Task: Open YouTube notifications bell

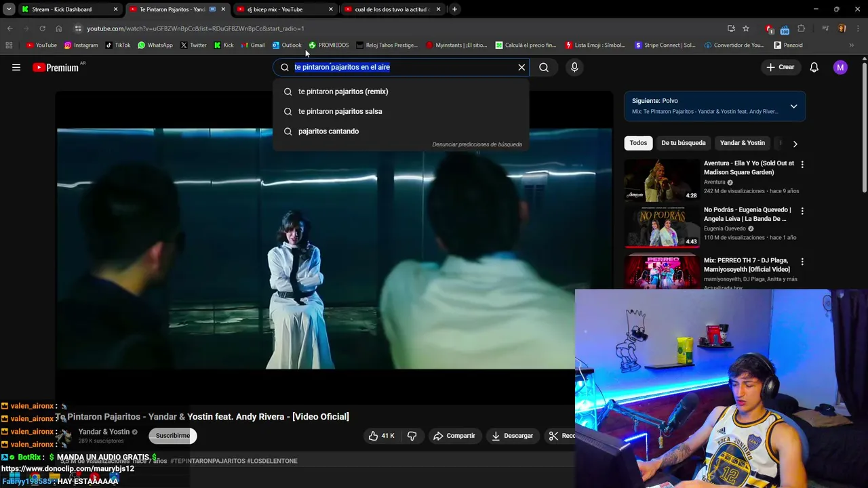Action: pos(814,67)
